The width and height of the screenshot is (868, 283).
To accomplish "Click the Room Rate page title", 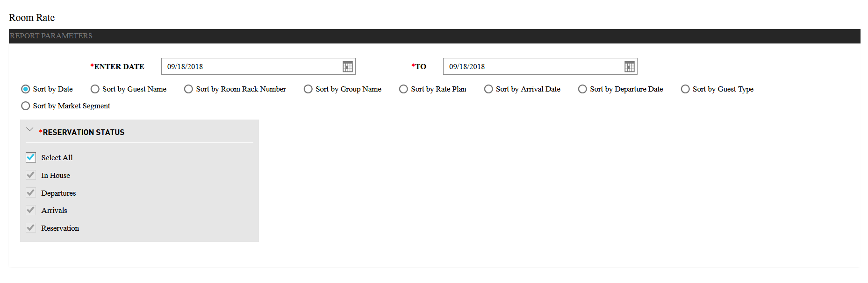I will pos(32,18).
